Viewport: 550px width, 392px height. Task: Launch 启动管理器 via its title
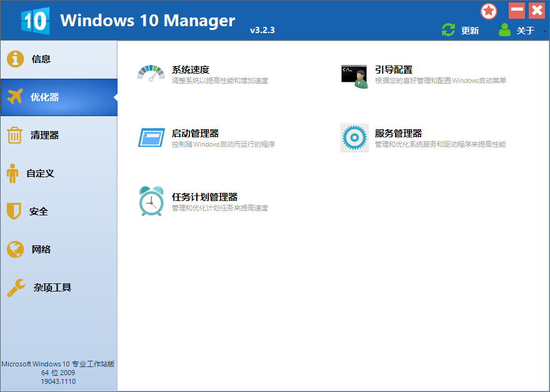[x=195, y=134]
